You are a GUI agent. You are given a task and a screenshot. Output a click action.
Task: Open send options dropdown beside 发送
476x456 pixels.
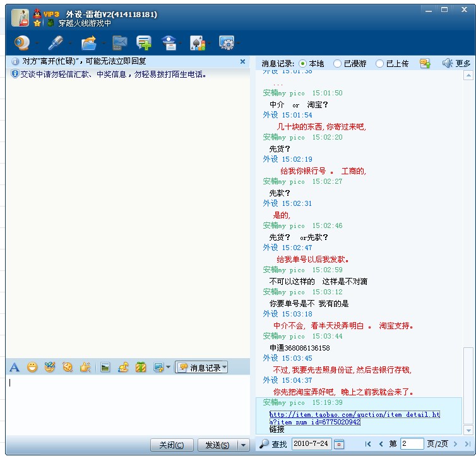pos(244,445)
